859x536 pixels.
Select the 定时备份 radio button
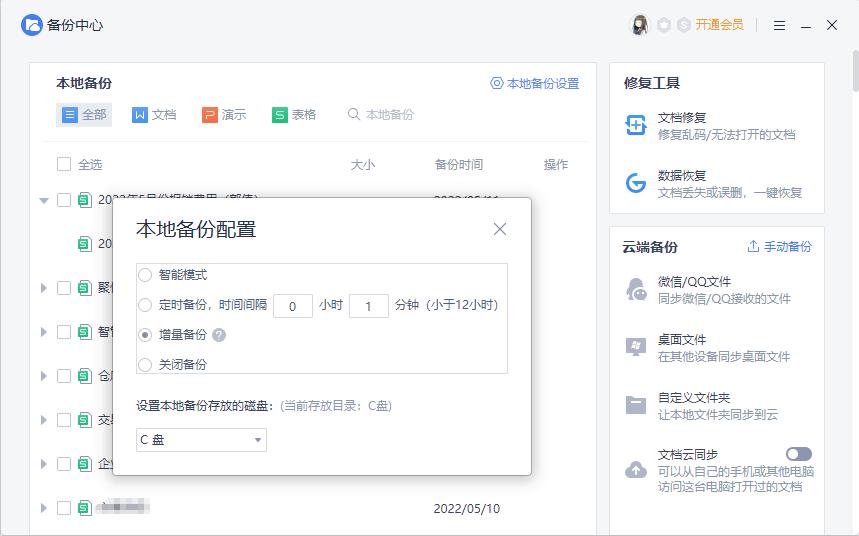click(145, 305)
